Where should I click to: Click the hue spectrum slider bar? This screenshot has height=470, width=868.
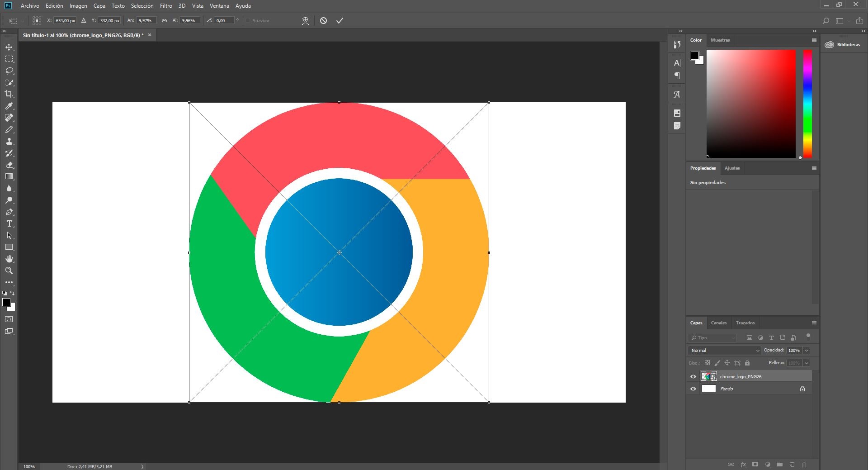click(x=807, y=103)
